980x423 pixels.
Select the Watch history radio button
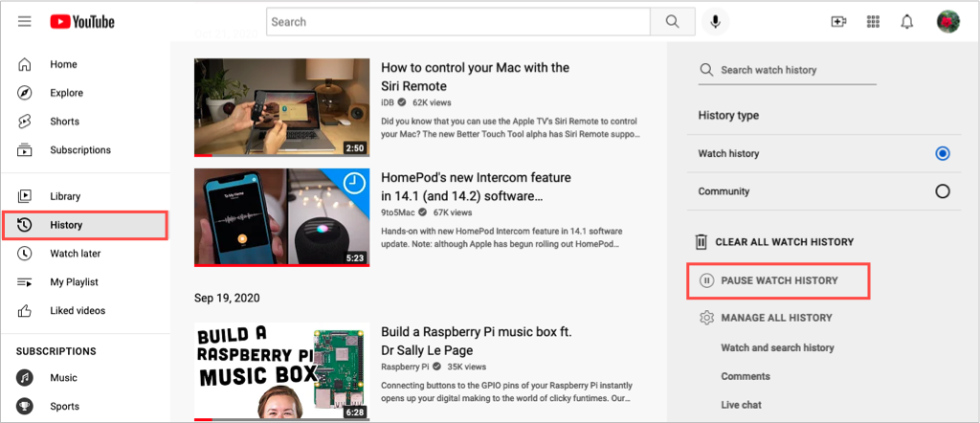click(943, 154)
